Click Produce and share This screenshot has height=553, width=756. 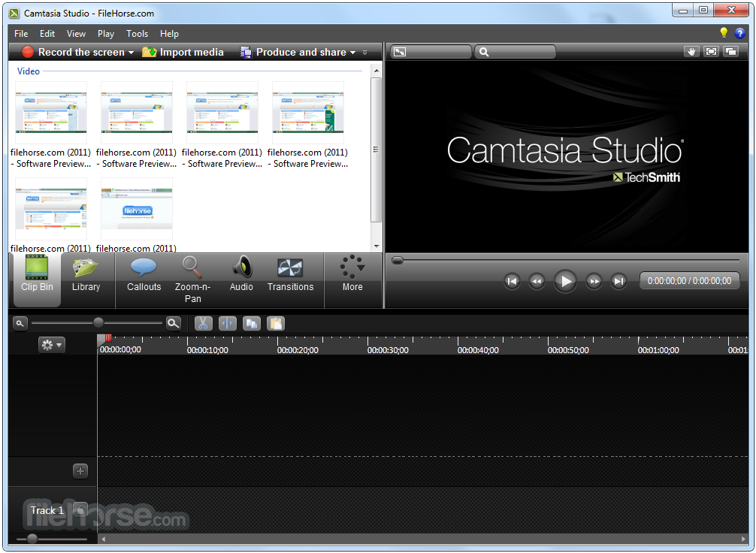pyautogui.click(x=294, y=52)
